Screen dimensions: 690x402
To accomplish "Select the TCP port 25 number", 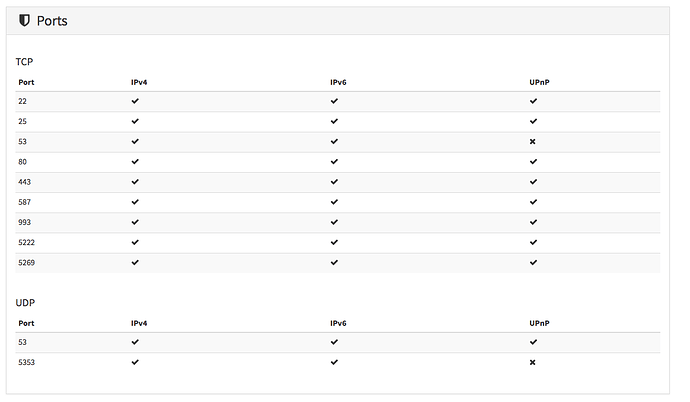I will point(22,121).
